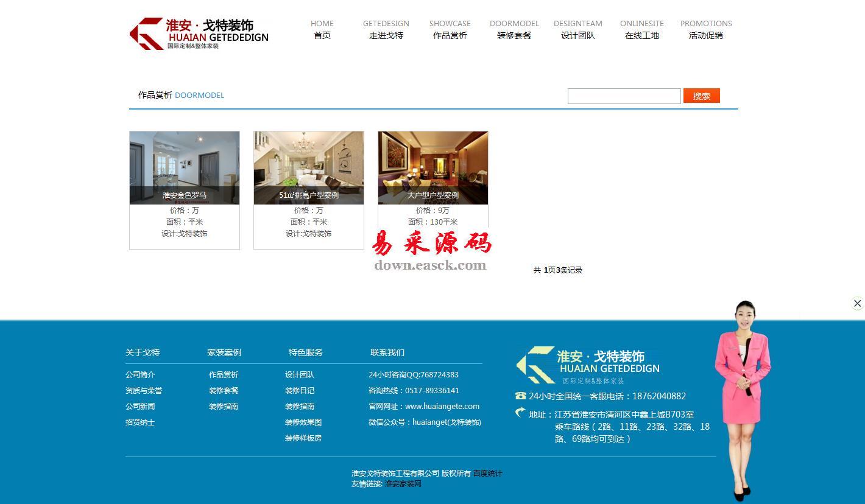Click 设计团队 under 特色服务 in the footer
The height and width of the screenshot is (504, 865).
pyautogui.click(x=300, y=375)
